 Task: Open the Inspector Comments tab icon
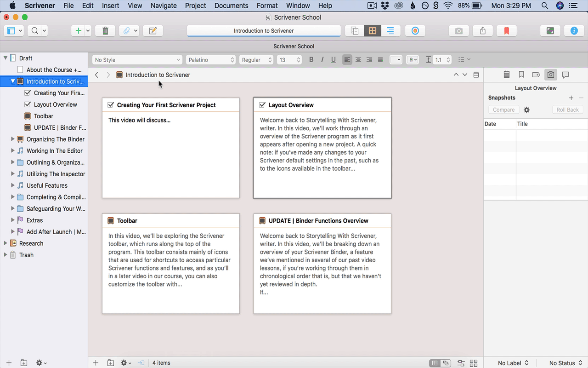(565, 75)
